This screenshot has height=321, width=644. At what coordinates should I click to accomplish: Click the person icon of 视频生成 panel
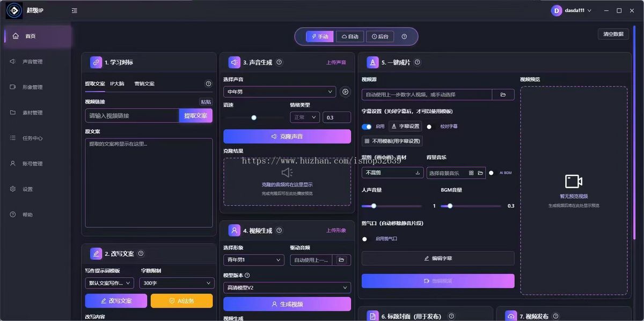click(x=235, y=230)
